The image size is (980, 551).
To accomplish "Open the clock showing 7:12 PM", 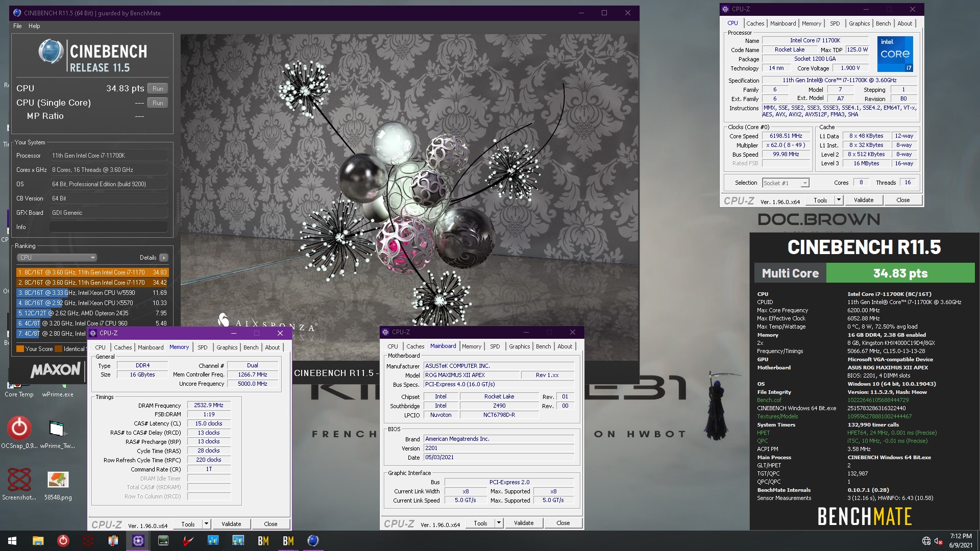I will click(x=961, y=541).
